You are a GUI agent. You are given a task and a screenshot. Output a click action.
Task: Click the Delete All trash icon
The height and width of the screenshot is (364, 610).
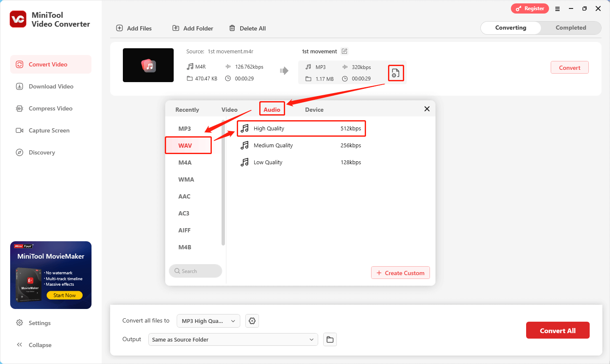point(232,28)
